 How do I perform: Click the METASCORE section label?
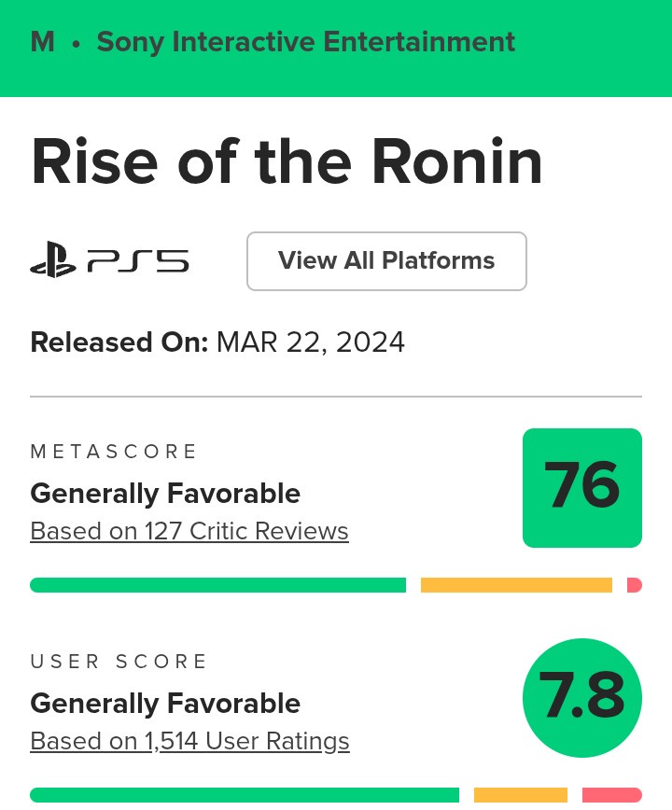point(114,452)
